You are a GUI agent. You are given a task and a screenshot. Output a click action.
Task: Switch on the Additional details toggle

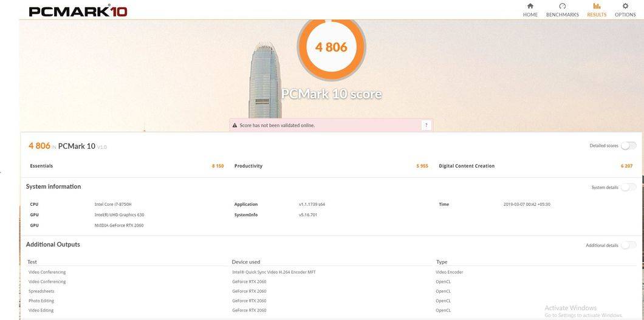pyautogui.click(x=628, y=245)
